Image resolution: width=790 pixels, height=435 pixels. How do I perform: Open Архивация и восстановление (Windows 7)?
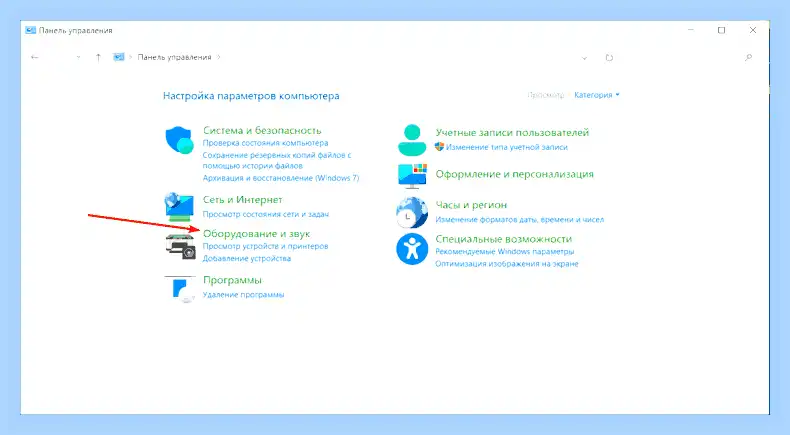(281, 178)
